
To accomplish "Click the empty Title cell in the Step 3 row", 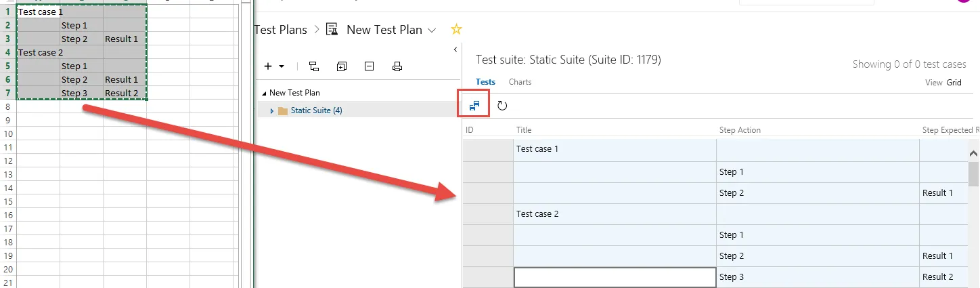I will (615, 277).
